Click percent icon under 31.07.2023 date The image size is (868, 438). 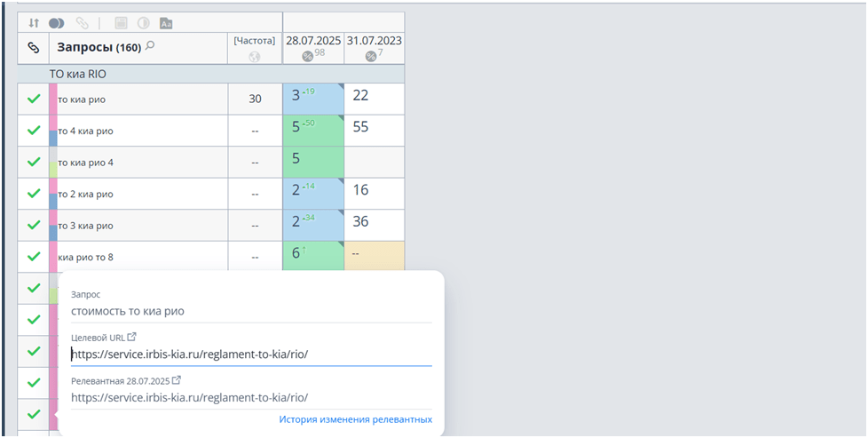coord(370,57)
